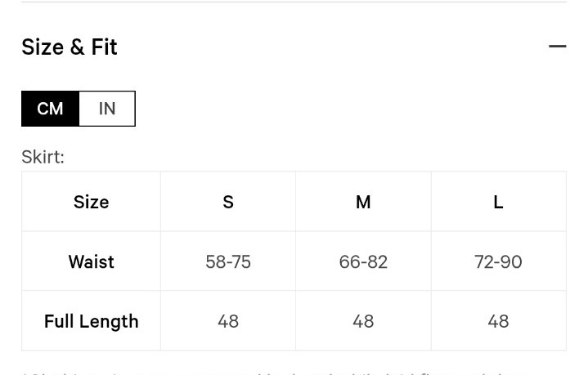Select the M size column header
Screen dimensions: 588x375
point(363,202)
